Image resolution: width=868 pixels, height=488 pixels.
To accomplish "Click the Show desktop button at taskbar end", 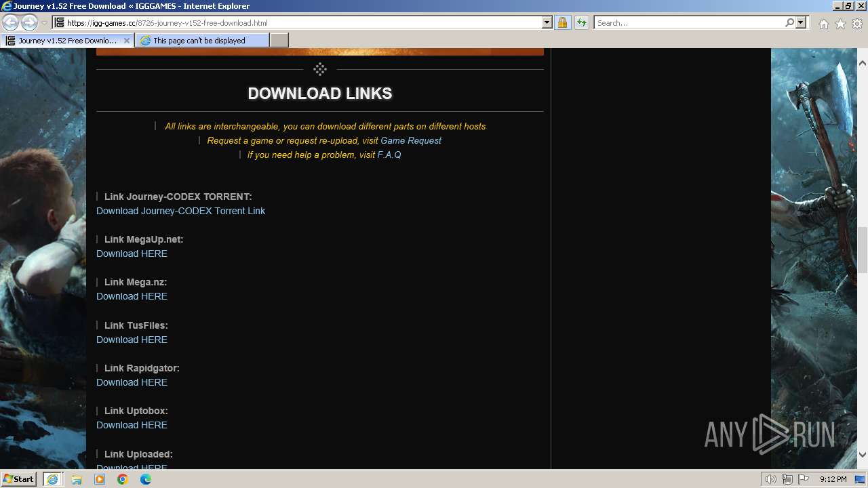I will [x=861, y=479].
